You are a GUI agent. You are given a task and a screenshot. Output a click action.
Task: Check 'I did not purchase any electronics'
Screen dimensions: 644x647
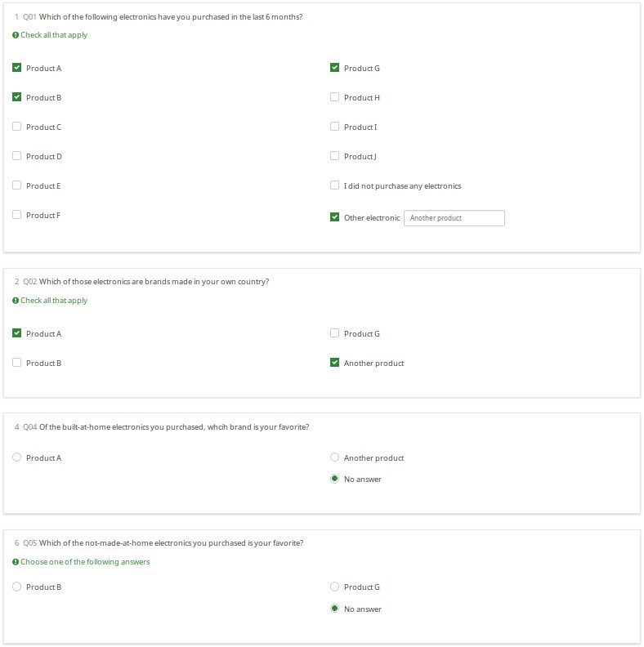pos(334,185)
